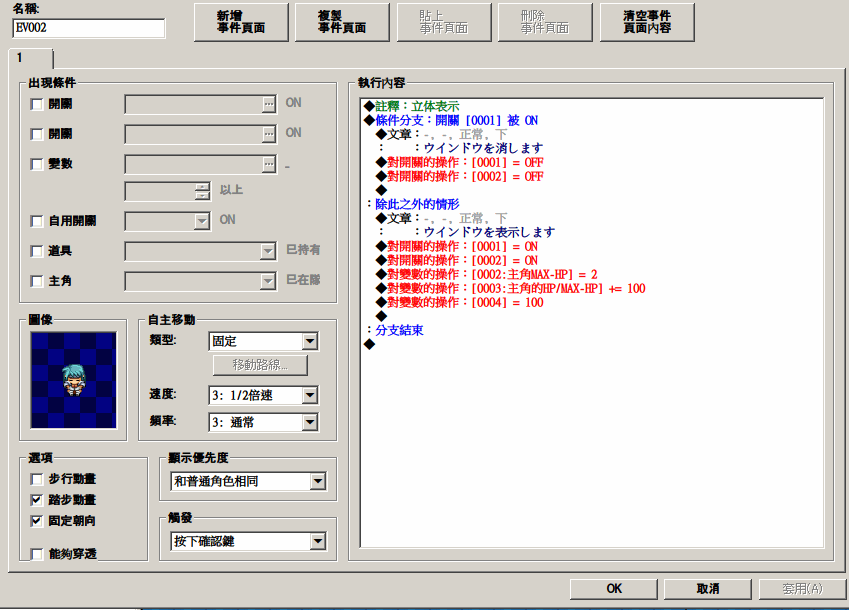Enable the 自用開關 condition checkbox
The height and width of the screenshot is (610, 849).
pos(37,221)
